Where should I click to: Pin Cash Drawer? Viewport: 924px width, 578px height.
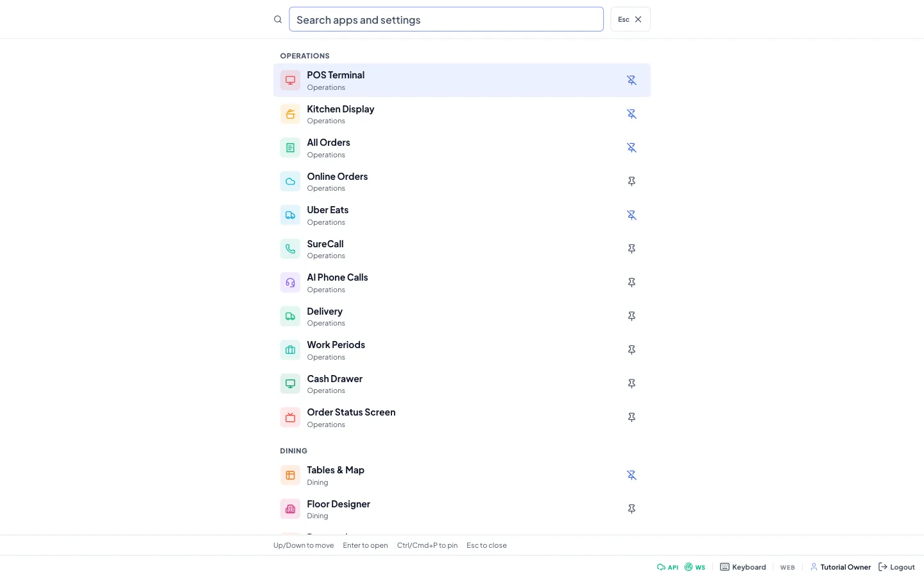[631, 384]
